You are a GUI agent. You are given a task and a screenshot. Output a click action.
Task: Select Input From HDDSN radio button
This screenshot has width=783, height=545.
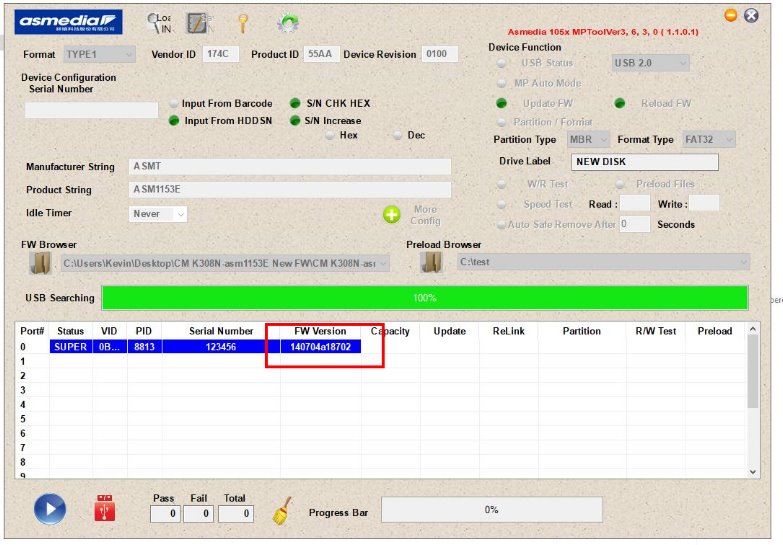click(174, 121)
